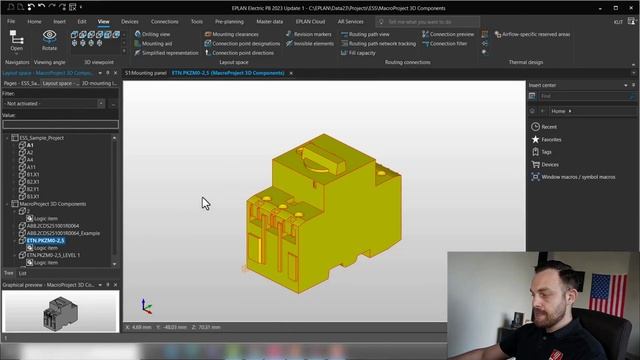Image resolution: width=640 pixels, height=360 pixels.
Task: Select the first bottom-row isometric viewpoint icon
Action: point(74,43)
